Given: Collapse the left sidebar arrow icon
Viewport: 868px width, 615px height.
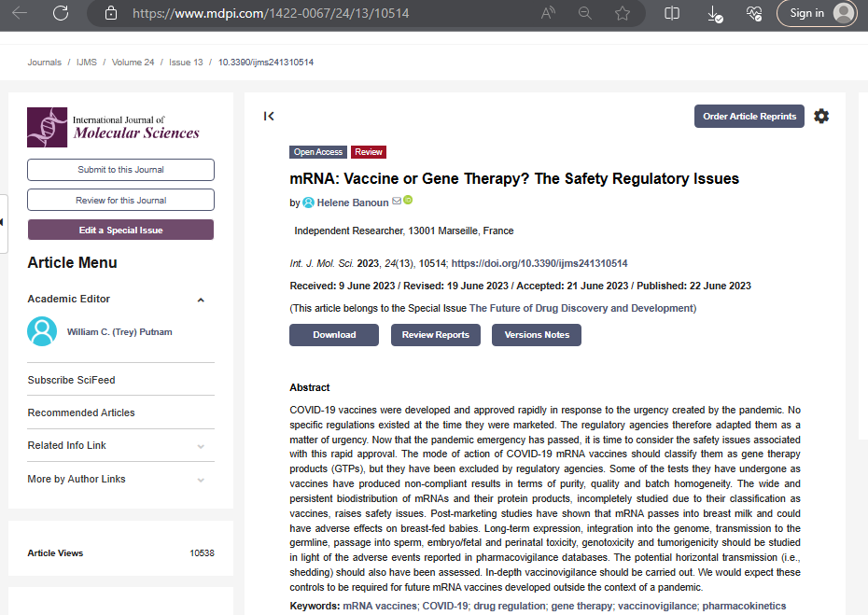Looking at the screenshot, I should pos(269,117).
